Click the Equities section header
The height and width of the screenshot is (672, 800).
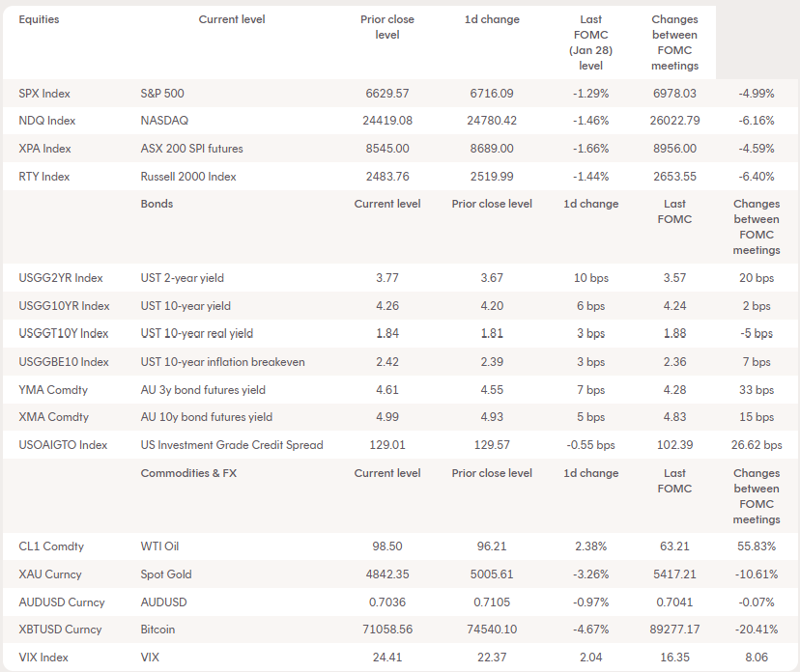[x=39, y=19]
